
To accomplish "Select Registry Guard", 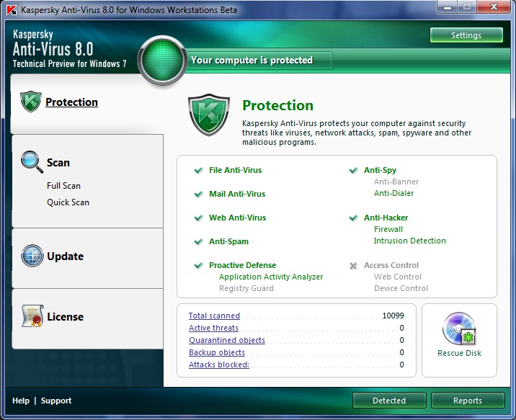I will pos(246,288).
